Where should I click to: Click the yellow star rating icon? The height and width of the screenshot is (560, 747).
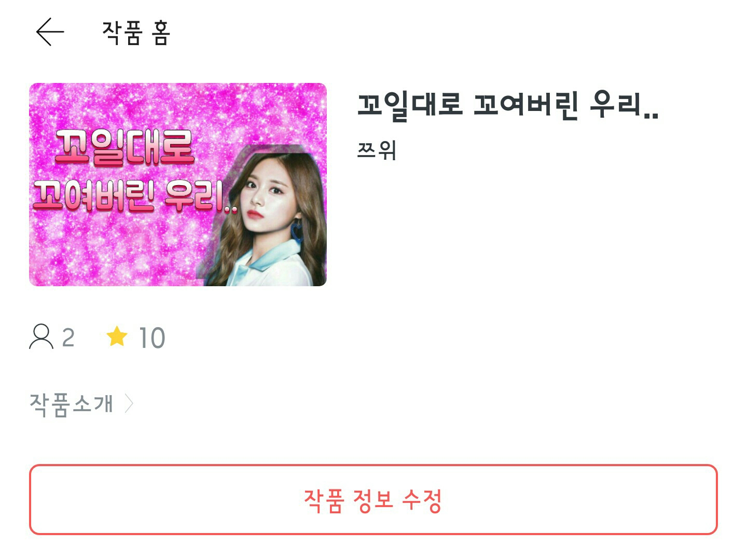[117, 336]
